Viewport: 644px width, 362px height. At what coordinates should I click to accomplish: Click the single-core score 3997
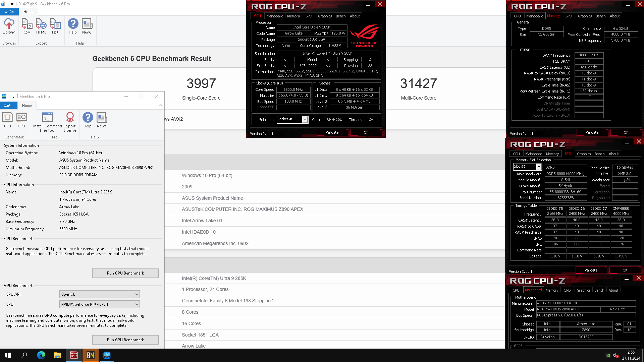pos(201,83)
